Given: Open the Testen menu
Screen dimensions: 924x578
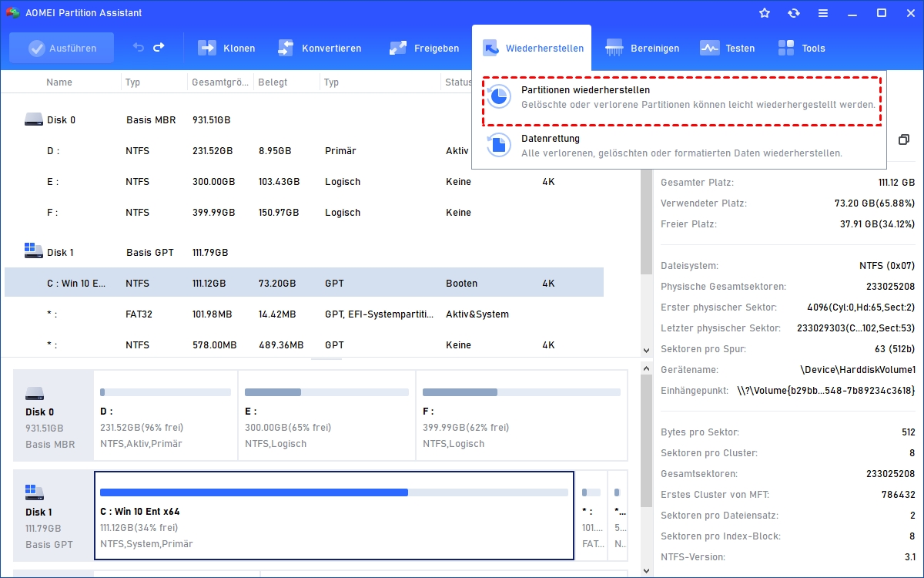Looking at the screenshot, I should (728, 48).
